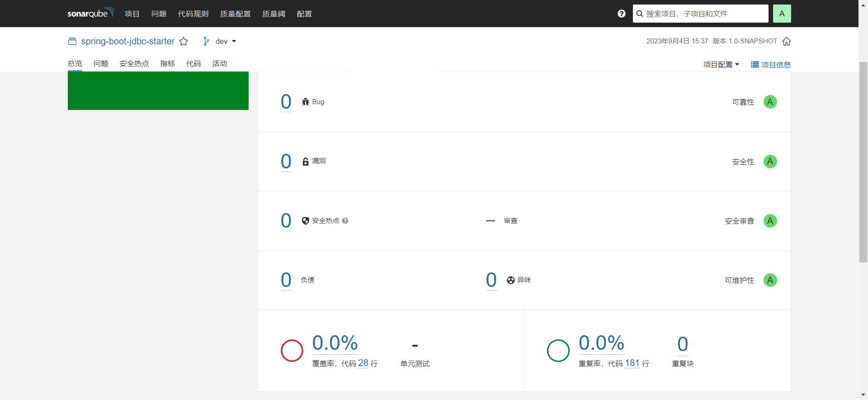The height and width of the screenshot is (400, 868).
Task: Click the 单元测试 label
Action: pos(415,364)
